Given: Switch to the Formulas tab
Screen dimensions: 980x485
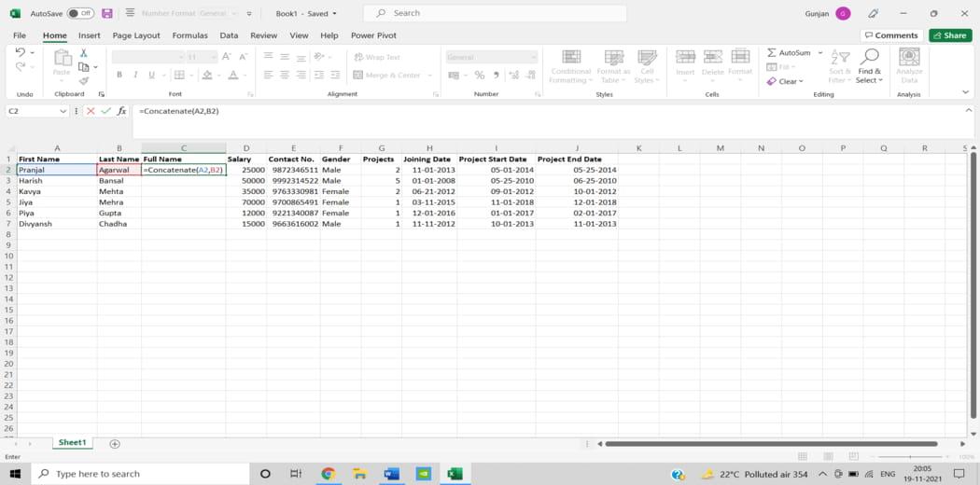Looking at the screenshot, I should [x=190, y=35].
